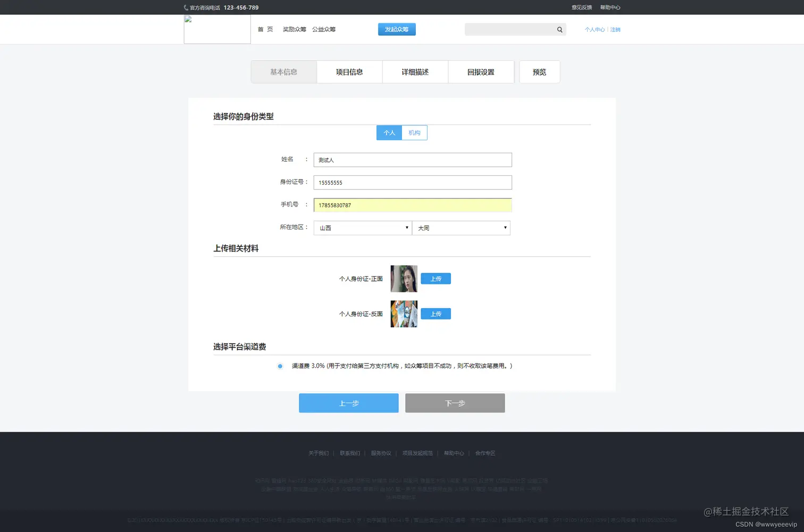Open the 回报设置 tab
The width and height of the screenshot is (804, 532).
tap(481, 72)
